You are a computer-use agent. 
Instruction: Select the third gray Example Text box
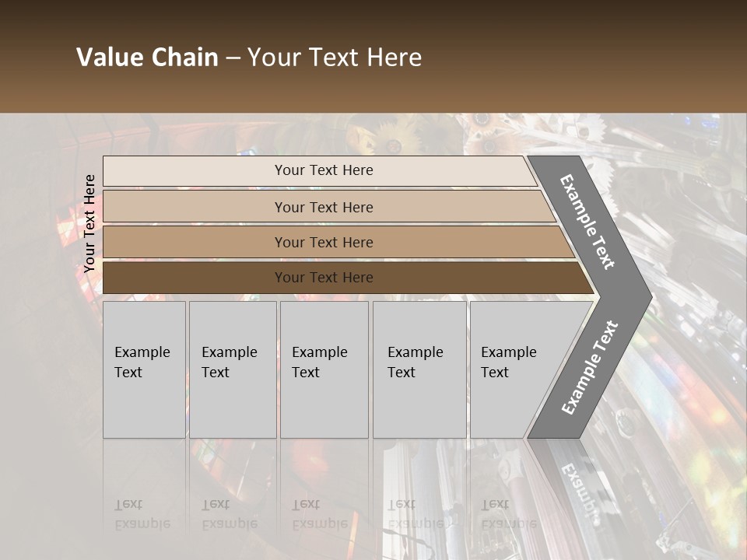tap(324, 369)
